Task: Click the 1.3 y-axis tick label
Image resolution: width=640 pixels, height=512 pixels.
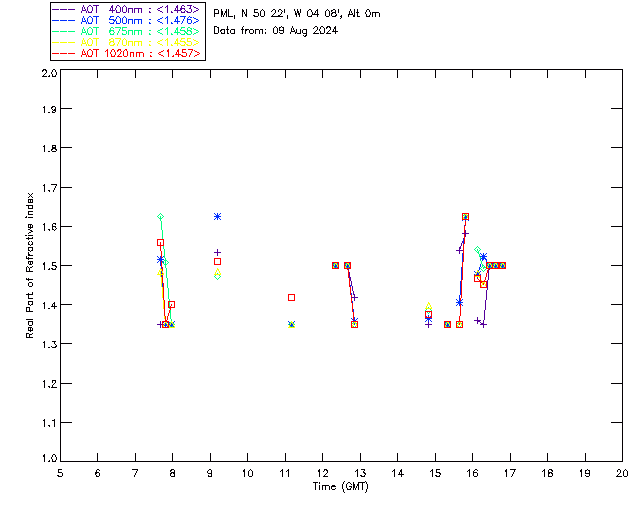Action: coord(49,344)
